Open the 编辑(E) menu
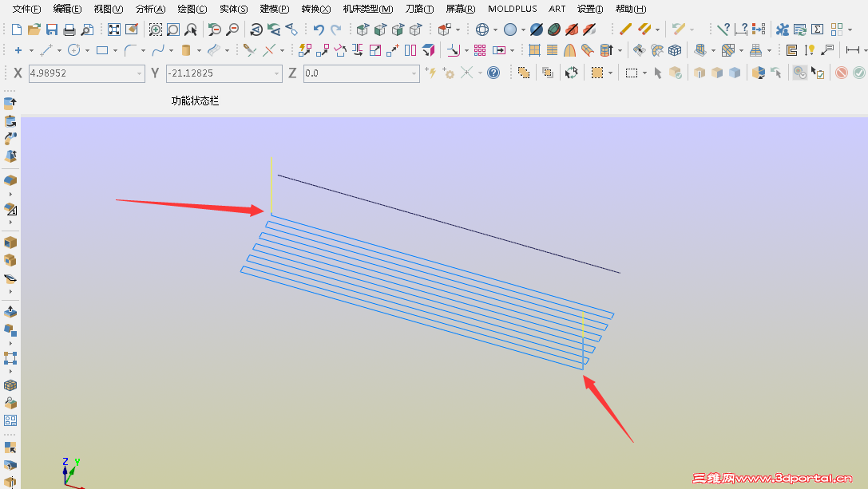868x489 pixels. [x=68, y=9]
